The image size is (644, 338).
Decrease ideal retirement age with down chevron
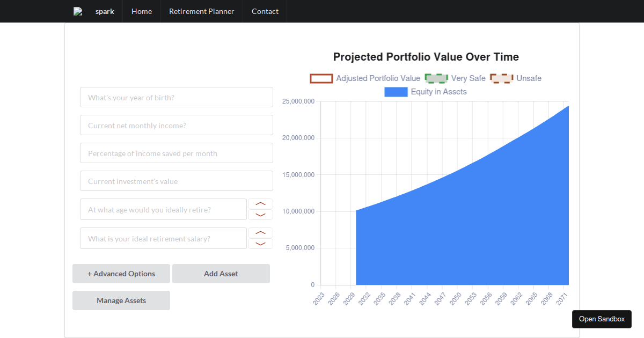pos(260,215)
